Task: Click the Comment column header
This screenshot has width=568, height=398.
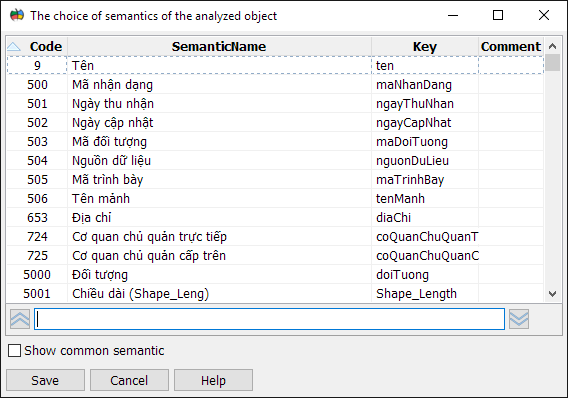Action: pos(511,46)
